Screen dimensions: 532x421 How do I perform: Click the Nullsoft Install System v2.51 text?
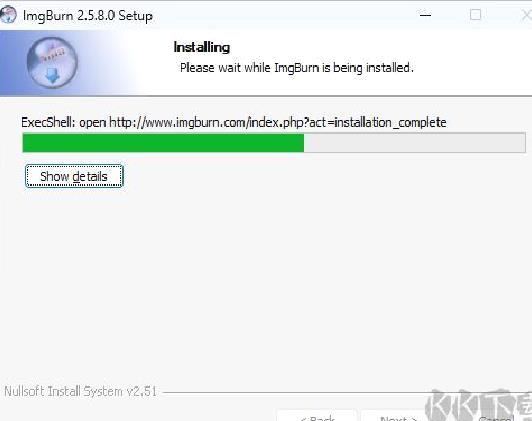[80, 391]
